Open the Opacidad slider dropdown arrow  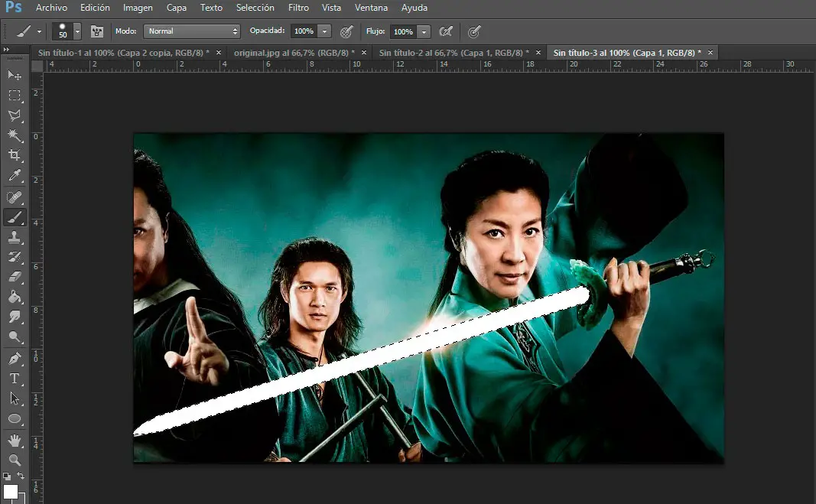click(x=324, y=31)
